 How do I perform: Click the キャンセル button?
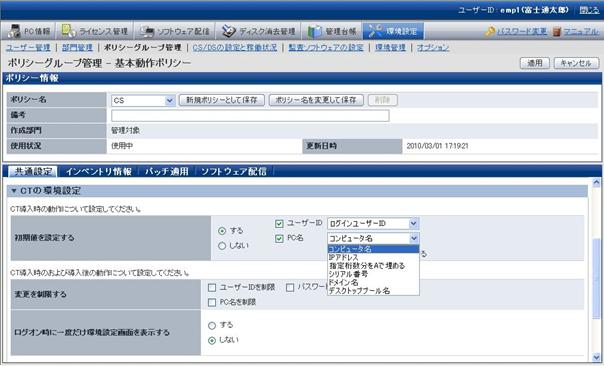tap(576, 63)
